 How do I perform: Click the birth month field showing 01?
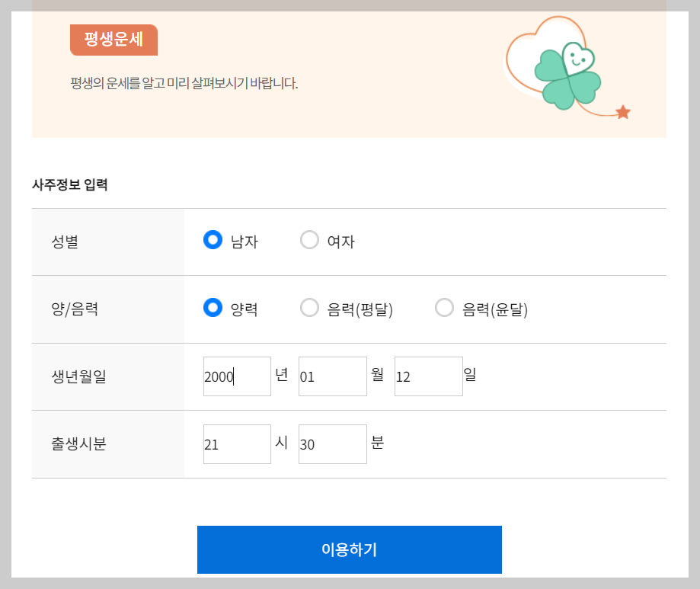coord(332,376)
